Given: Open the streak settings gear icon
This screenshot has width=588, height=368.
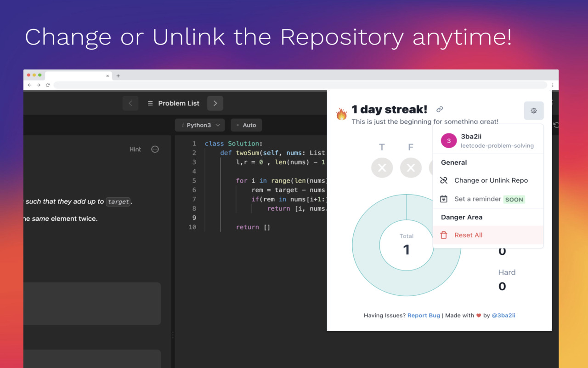Looking at the screenshot, I should click(x=533, y=110).
